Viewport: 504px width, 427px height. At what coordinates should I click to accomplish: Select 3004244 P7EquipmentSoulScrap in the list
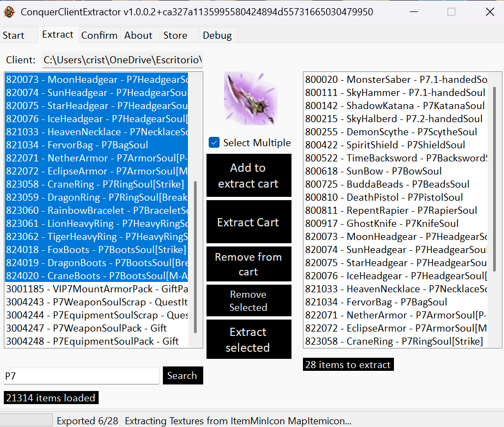coord(96,315)
